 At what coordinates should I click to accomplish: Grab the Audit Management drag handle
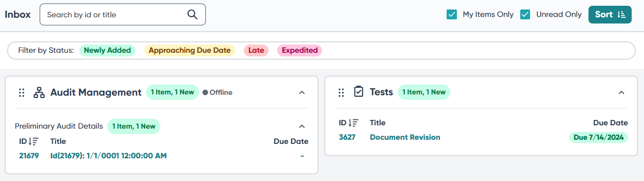[x=22, y=93]
